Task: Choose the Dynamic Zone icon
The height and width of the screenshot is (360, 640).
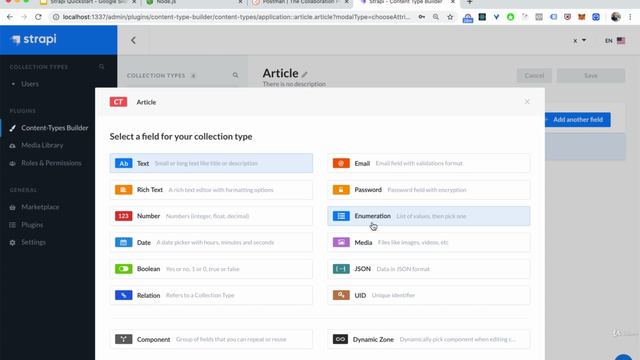Action: pos(340,339)
